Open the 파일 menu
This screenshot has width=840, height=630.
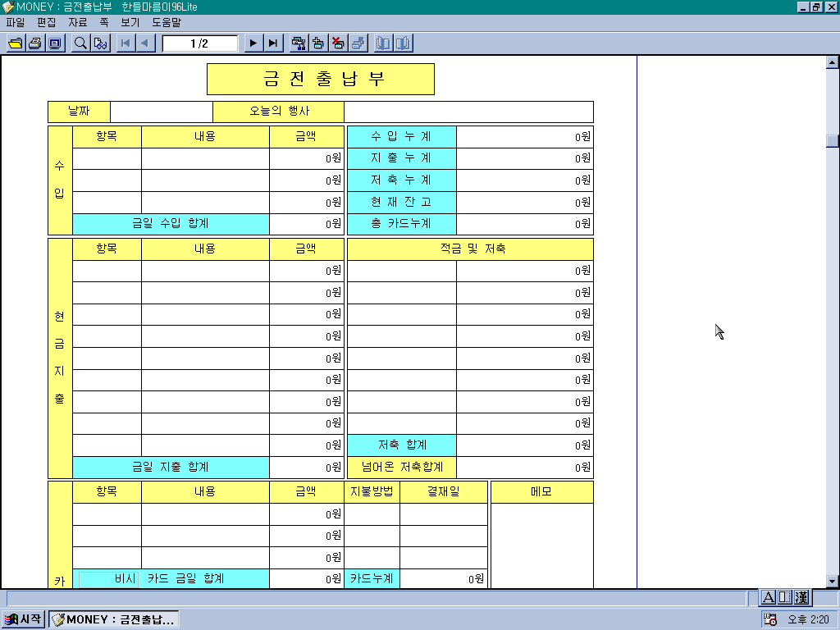tap(16, 22)
